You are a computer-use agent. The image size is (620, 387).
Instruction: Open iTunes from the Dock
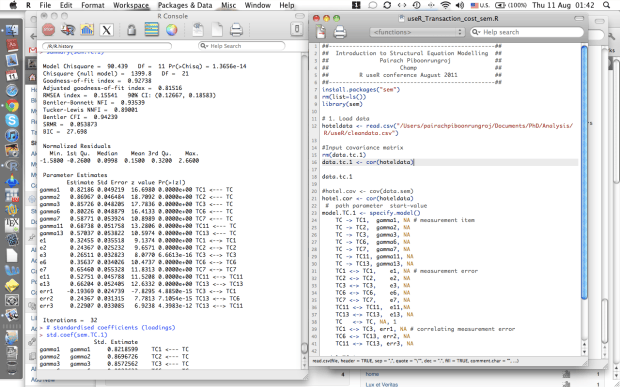[12, 136]
